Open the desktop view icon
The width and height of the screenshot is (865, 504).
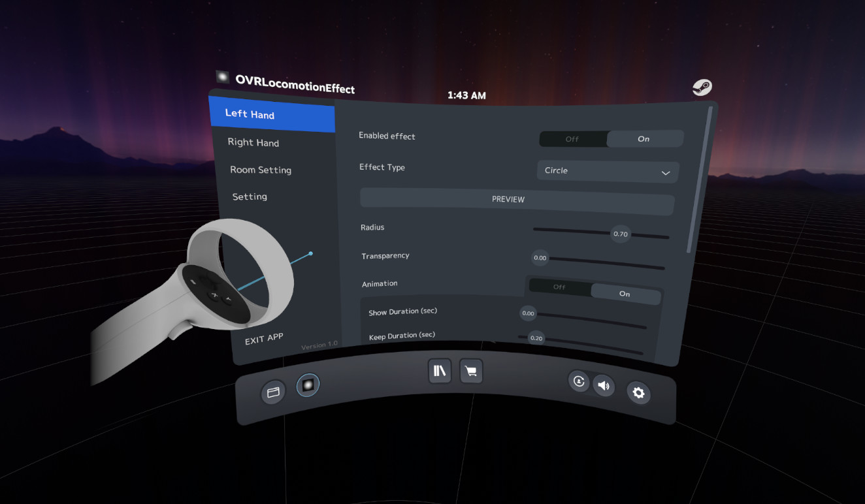(x=273, y=392)
